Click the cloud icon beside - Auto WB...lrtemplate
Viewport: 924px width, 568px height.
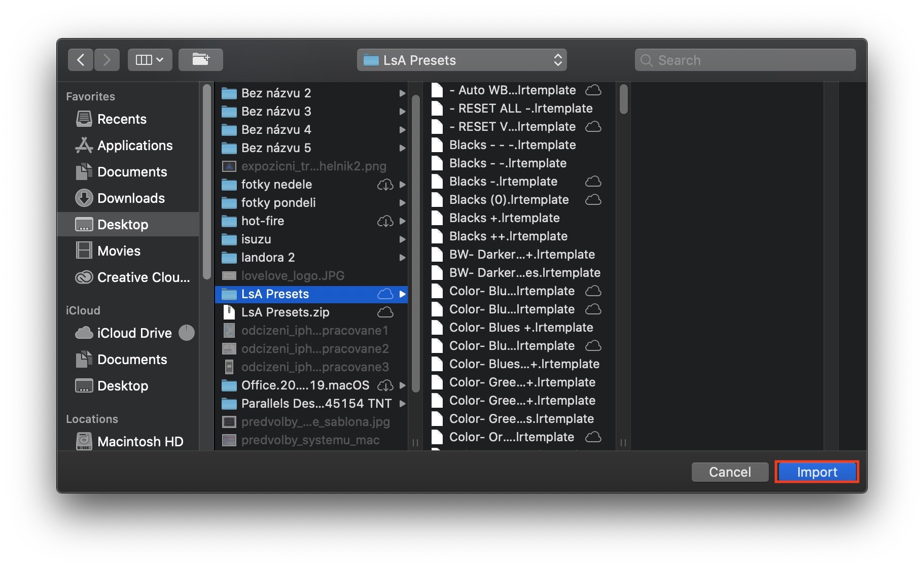tap(593, 90)
